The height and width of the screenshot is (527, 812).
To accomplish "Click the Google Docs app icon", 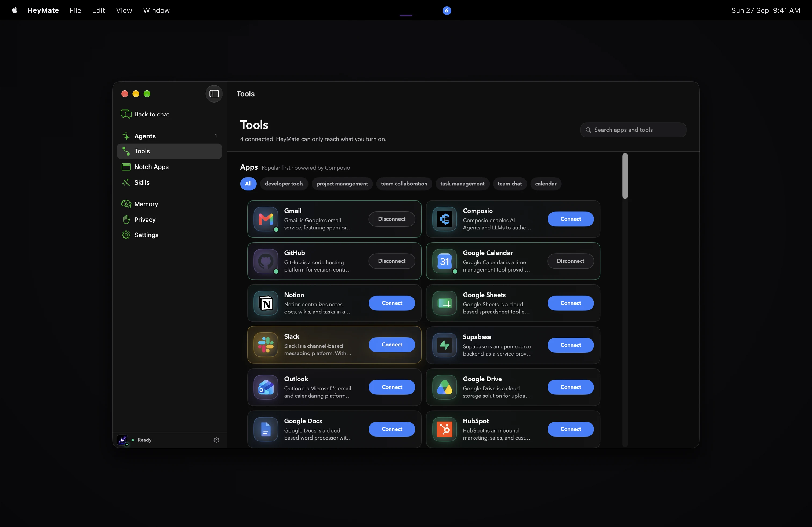I will pos(266,429).
